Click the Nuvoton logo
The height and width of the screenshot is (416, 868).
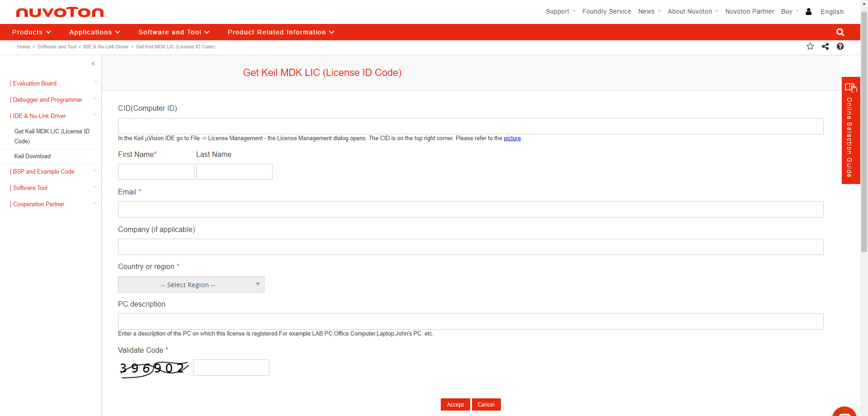pos(60,12)
